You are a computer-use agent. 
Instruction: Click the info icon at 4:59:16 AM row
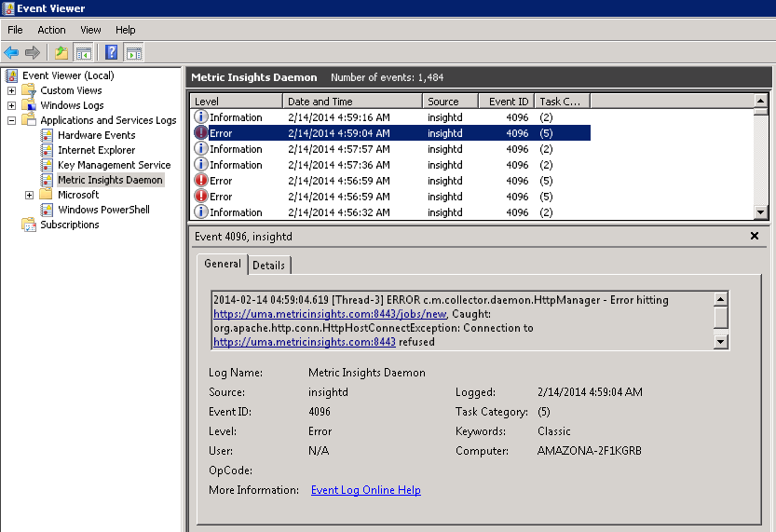point(201,116)
